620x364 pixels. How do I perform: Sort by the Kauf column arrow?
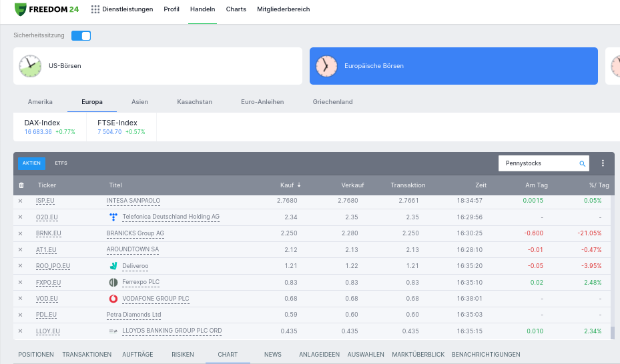pyautogui.click(x=299, y=185)
